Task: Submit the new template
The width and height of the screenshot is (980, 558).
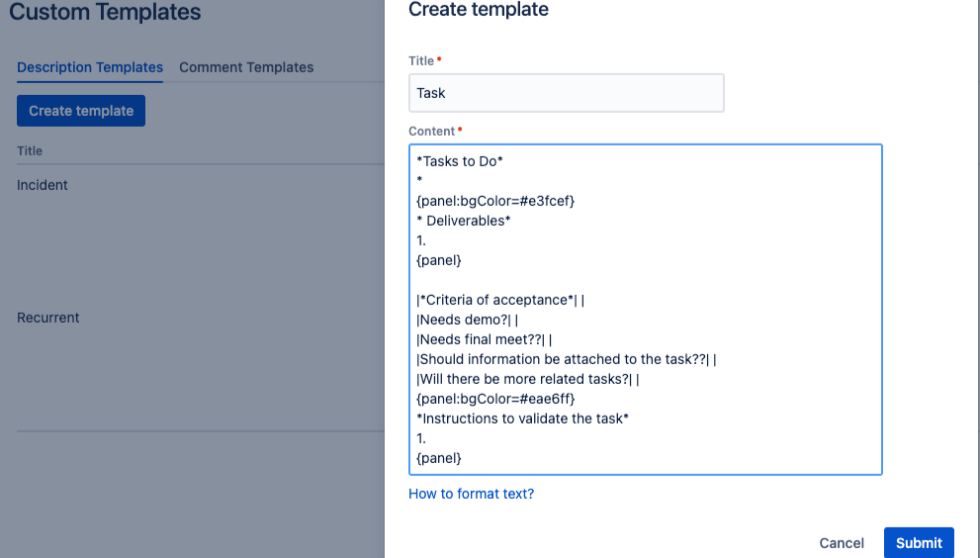Action: pyautogui.click(x=919, y=542)
